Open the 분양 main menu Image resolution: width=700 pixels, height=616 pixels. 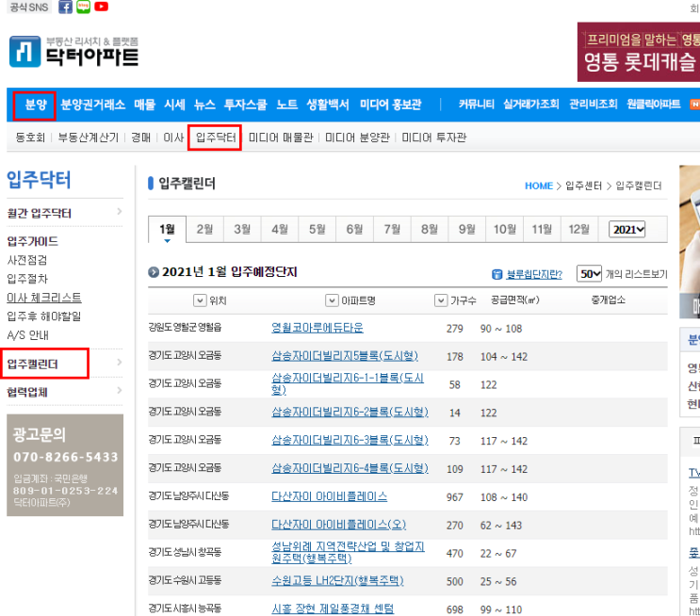coord(35,105)
